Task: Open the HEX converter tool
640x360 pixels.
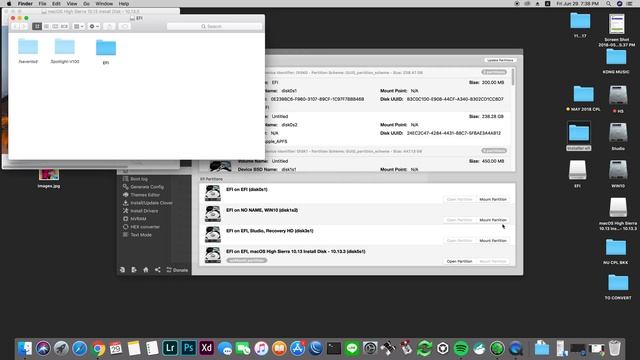Action: [141, 227]
